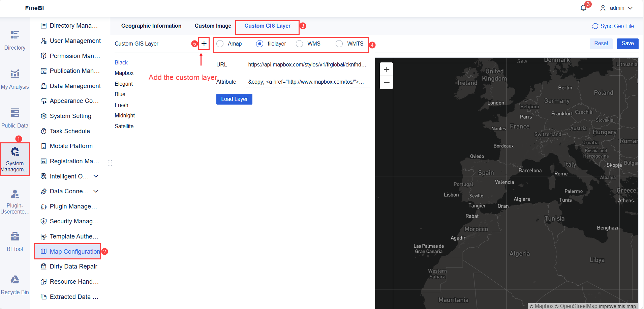
Task: Zoom in on the map
Action: [x=387, y=69]
